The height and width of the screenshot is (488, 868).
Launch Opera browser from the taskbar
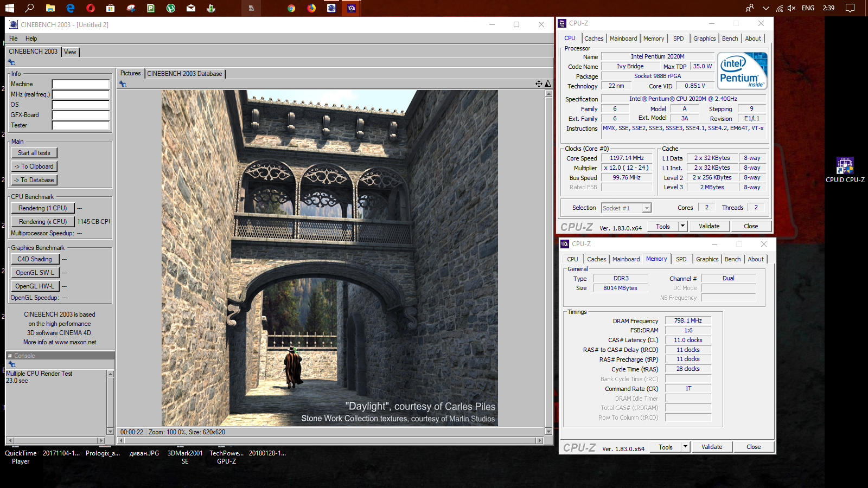pos(91,8)
